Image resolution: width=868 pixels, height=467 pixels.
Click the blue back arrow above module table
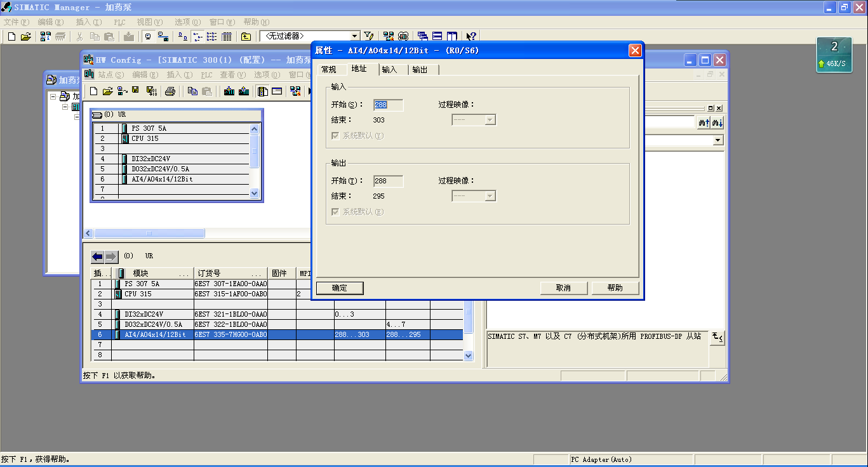(97, 256)
